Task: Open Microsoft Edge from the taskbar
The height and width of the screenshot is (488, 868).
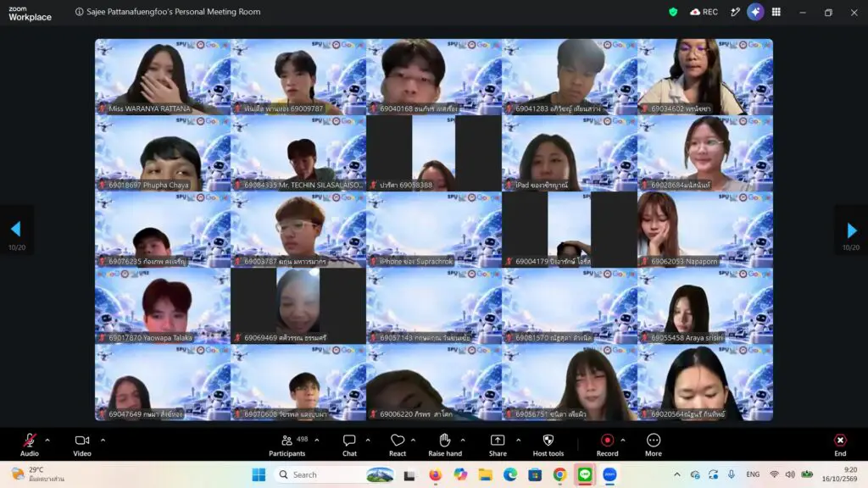Action: [x=509, y=474]
